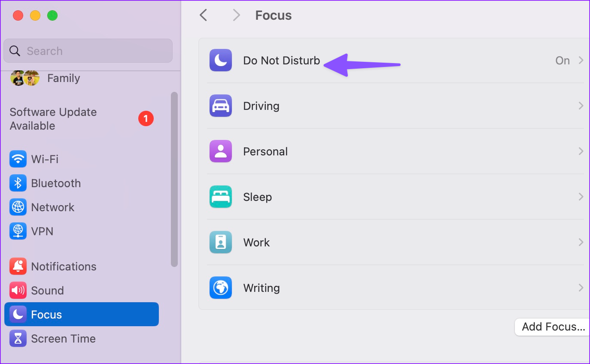Open Screen Time settings
Image resolution: width=590 pixels, height=364 pixels.
pyautogui.click(x=63, y=339)
